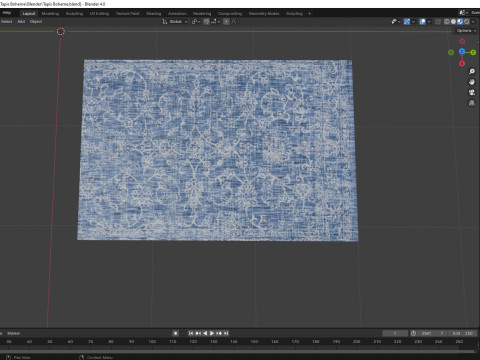Click the zoom view magnifier icon
The height and width of the screenshot is (360, 480).
472,71
